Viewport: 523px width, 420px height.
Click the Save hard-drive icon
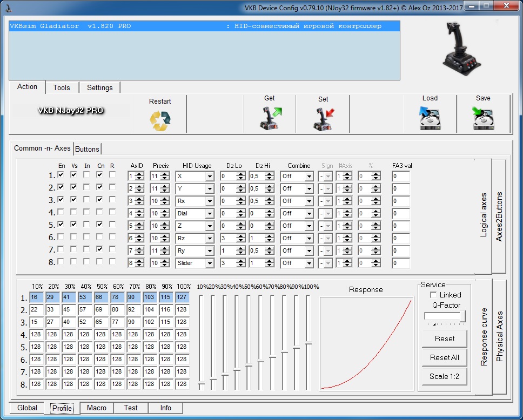484,118
